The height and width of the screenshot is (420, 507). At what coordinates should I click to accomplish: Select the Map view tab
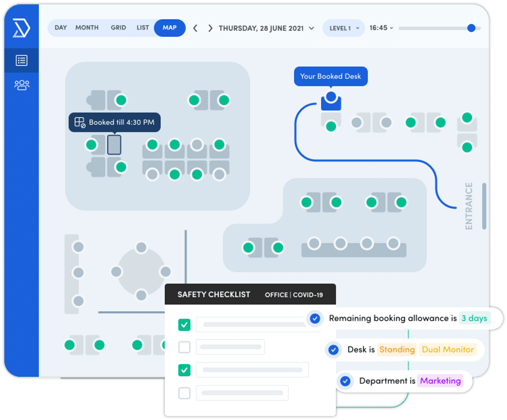pos(170,28)
